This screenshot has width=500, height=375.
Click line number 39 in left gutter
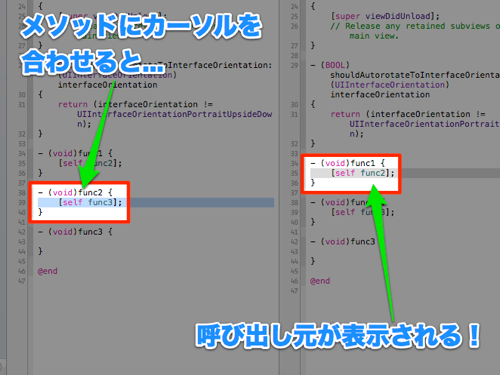(22, 202)
